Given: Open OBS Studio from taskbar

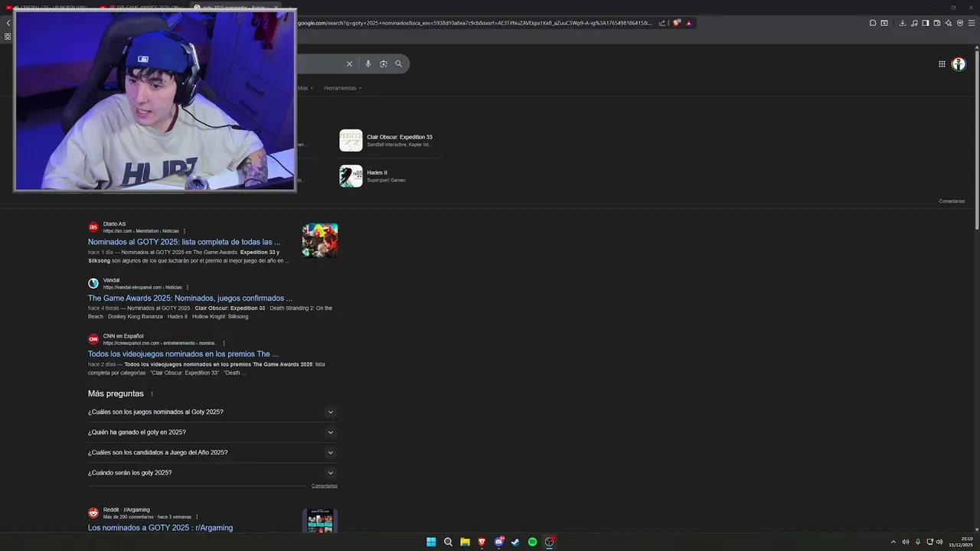Looking at the screenshot, I should point(549,542).
